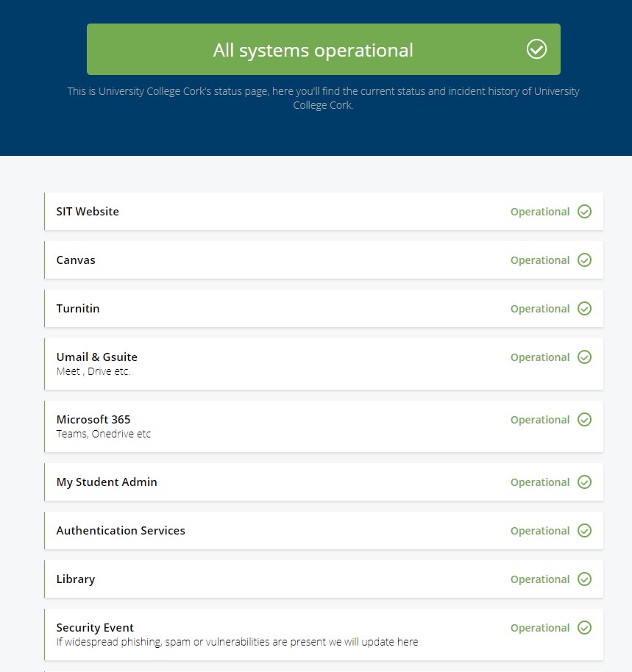Click the Operational label for My Student Admin
The height and width of the screenshot is (672, 632).
(x=539, y=482)
